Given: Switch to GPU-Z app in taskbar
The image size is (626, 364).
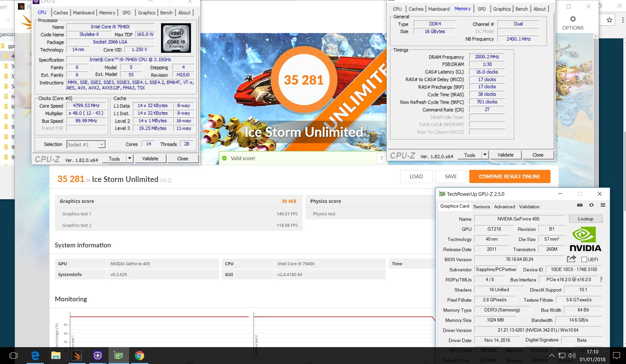Looking at the screenshot, I should 119,356.
